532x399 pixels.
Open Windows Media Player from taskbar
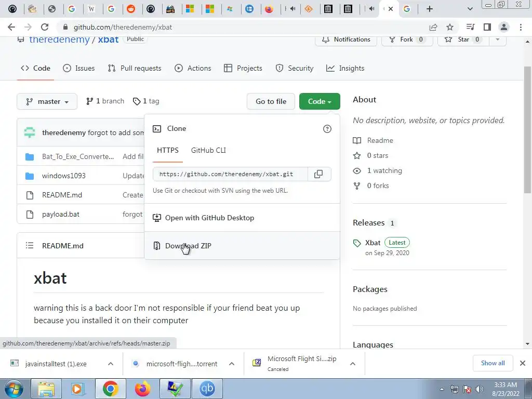tap(78, 389)
